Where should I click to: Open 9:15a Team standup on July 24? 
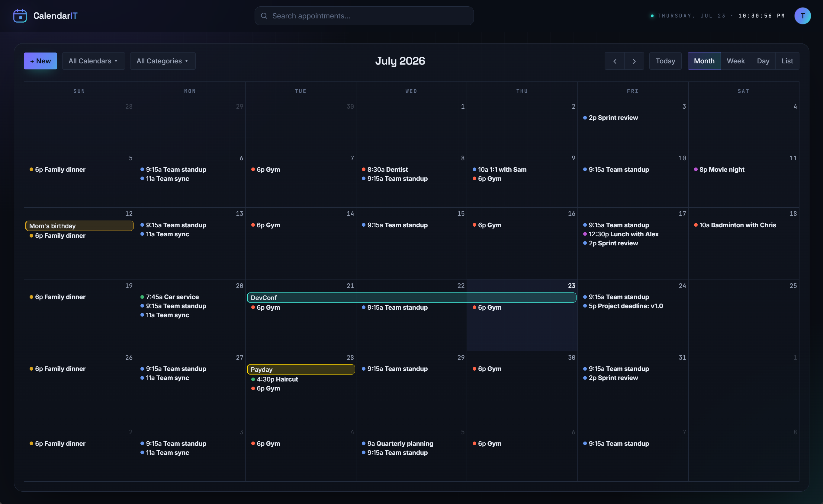click(616, 297)
